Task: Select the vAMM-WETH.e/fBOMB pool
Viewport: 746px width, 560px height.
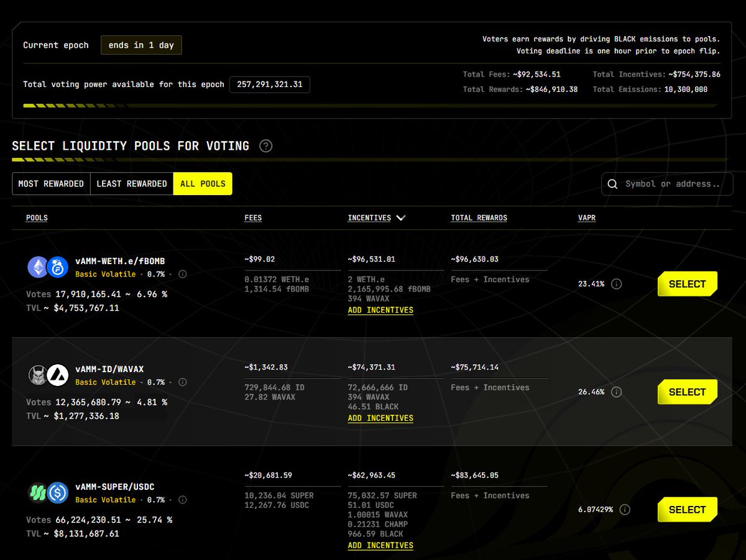Action: [x=688, y=284]
